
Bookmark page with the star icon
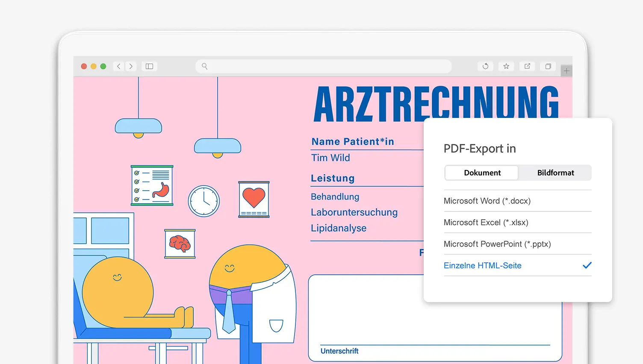click(506, 66)
